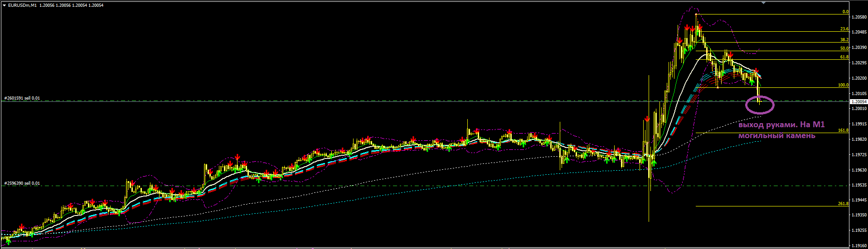Click the 1.19725 price scale label
This screenshot has height=249, width=868.
(x=859, y=155)
